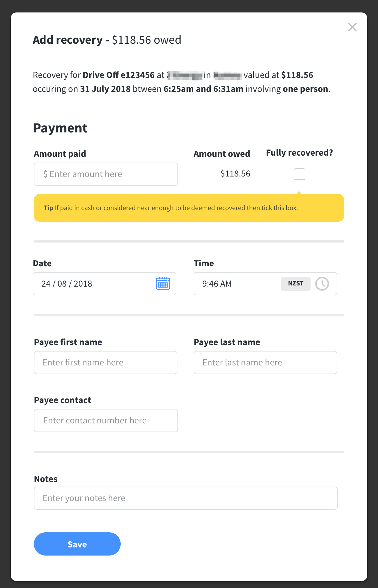Click inside the Notes text area

[x=186, y=498]
